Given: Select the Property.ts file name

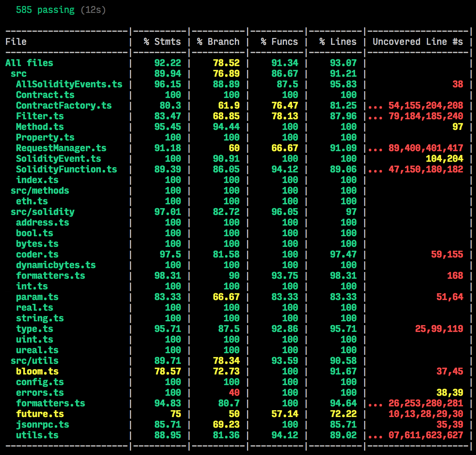Looking at the screenshot, I should (45, 137).
